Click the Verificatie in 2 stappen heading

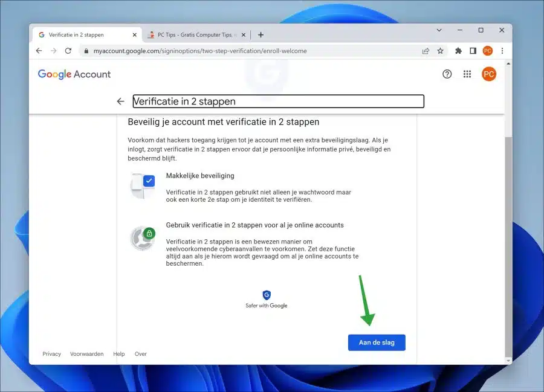[278, 101]
